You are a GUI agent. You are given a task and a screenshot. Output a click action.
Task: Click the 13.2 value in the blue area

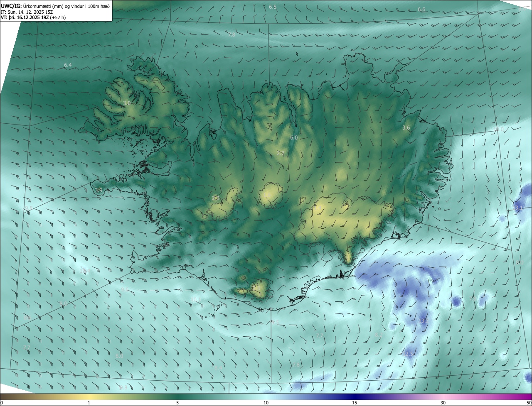coord(423,321)
